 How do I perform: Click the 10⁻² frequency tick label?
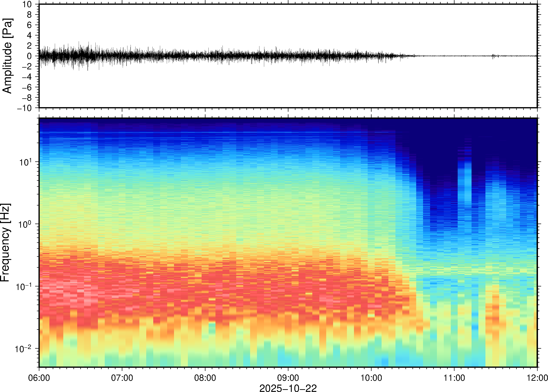pyautogui.click(x=23, y=349)
